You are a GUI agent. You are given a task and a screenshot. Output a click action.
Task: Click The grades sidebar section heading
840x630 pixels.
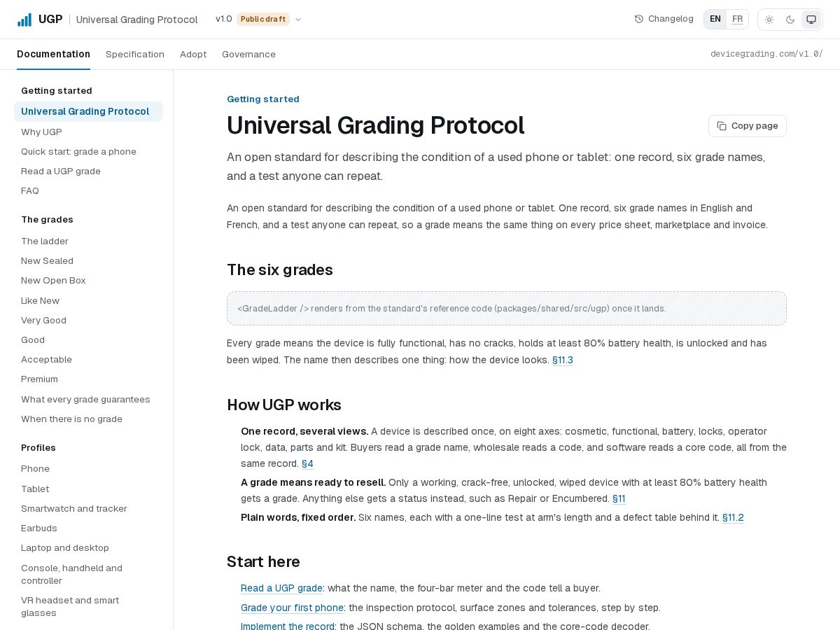(47, 219)
